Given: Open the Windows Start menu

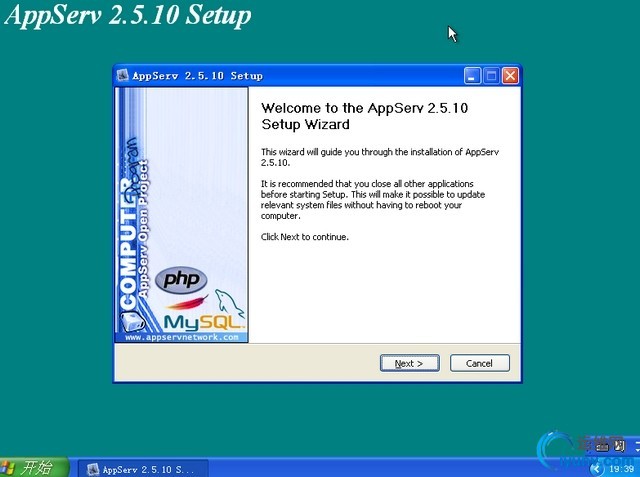Looking at the screenshot, I should point(34,468).
